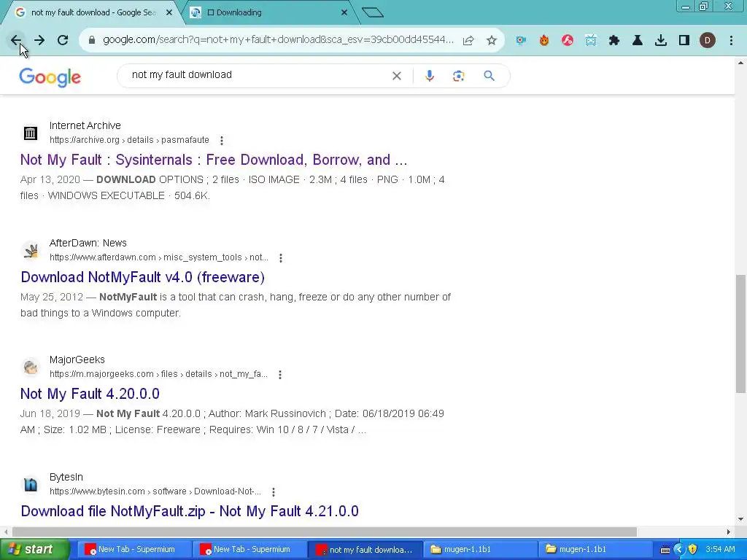Close the Google Search tab
747x560 pixels.
click(169, 12)
